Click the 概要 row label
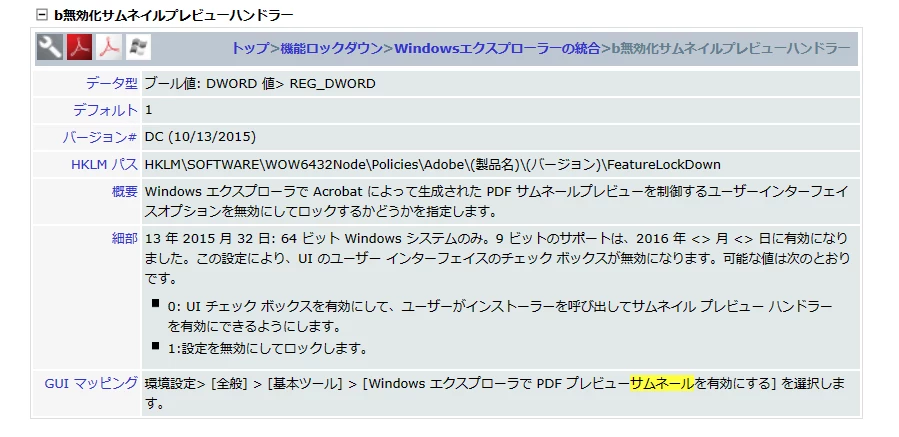 pyautogui.click(x=125, y=192)
